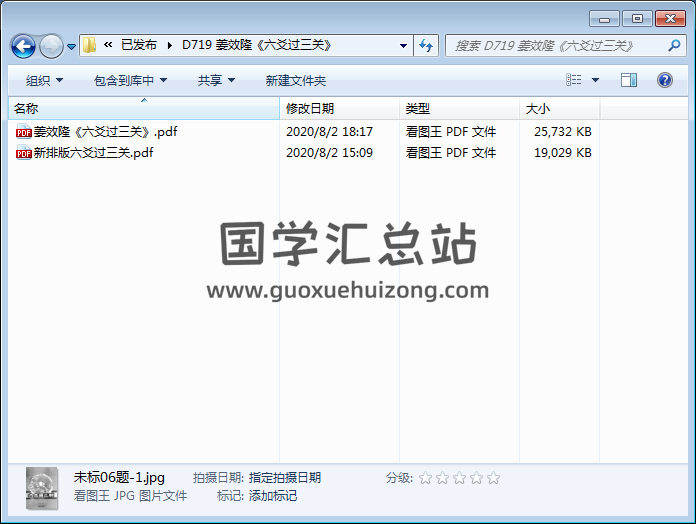Image resolution: width=696 pixels, height=524 pixels.
Task: Sort by the 修改日期 column header
Action: [340, 108]
